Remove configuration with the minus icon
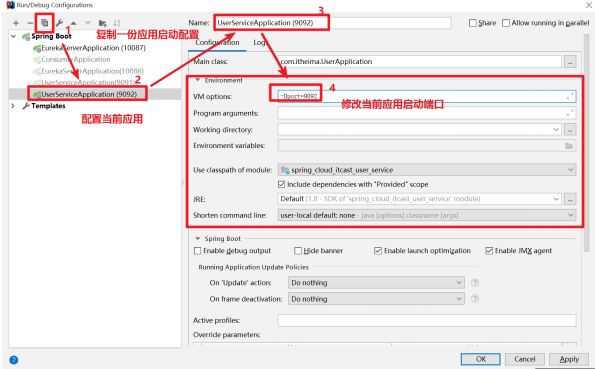The image size is (595, 369). pos(30,23)
